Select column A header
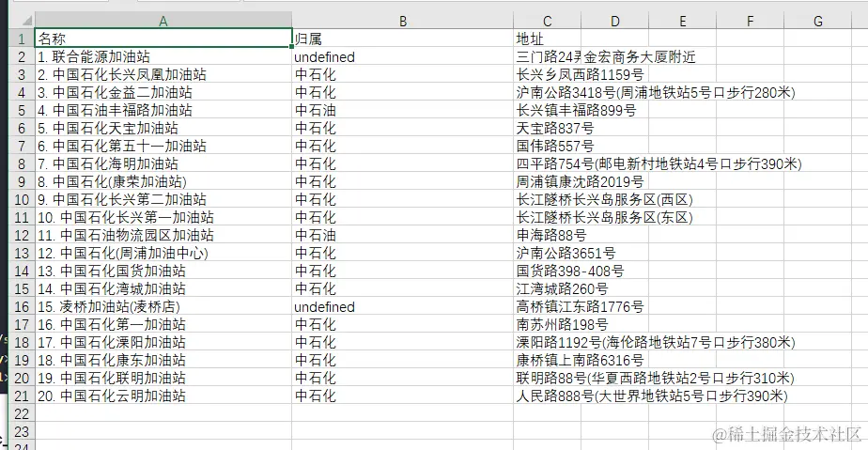 point(163,21)
